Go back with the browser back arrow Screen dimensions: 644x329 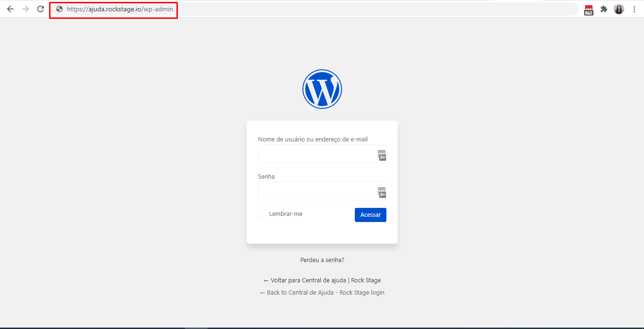pyautogui.click(x=10, y=9)
